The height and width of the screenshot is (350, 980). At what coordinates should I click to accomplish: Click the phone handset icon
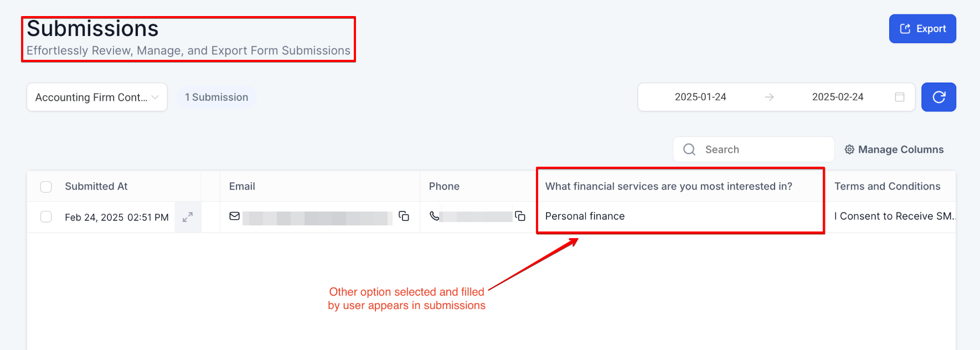point(435,216)
